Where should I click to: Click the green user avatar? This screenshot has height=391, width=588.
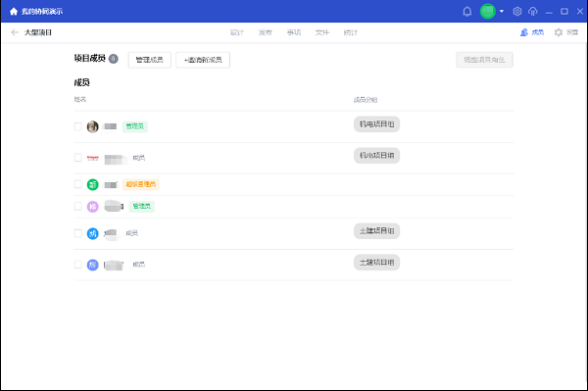(x=487, y=11)
